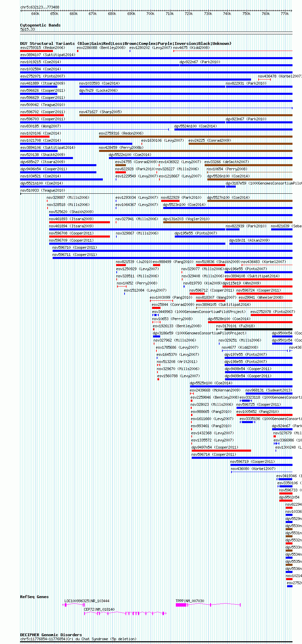Viewport: 302px width, 644px height.
Task: Open variant esv3894107 (Suktitipat2014)
Action: point(48,55)
